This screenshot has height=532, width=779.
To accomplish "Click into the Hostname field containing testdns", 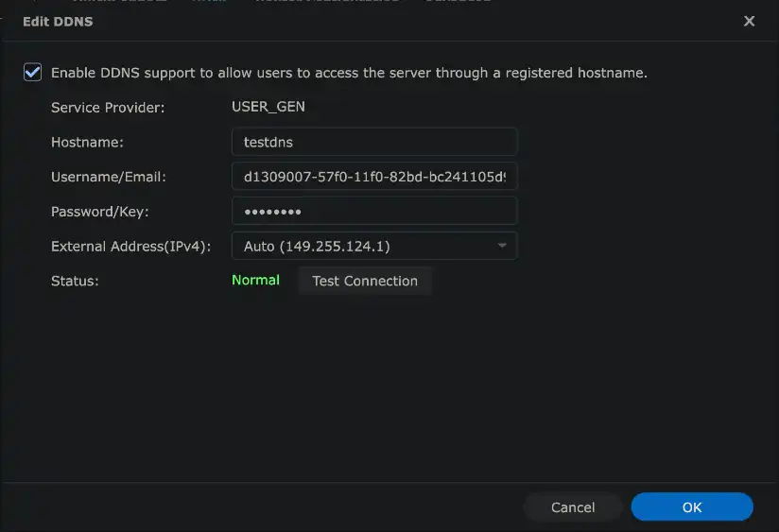I will point(374,142).
